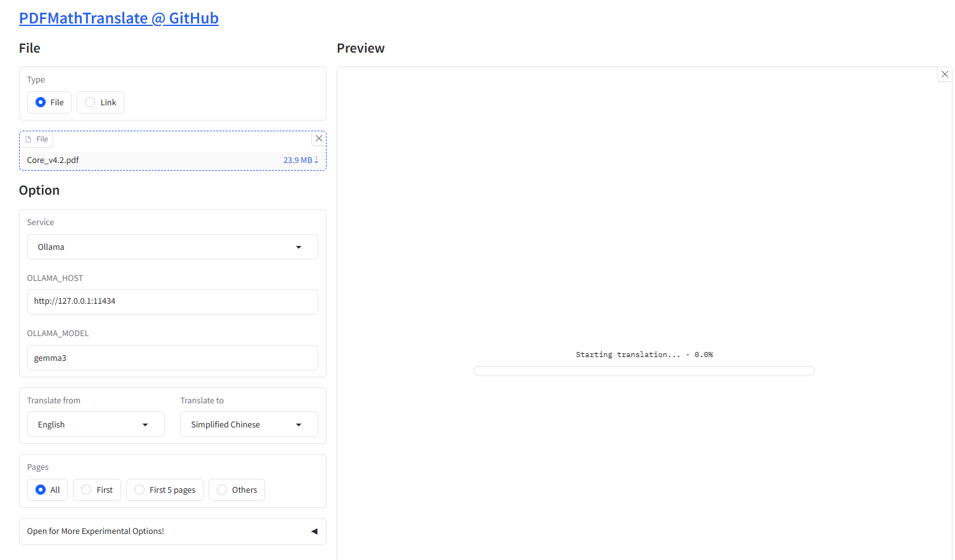Click the 23.9 MB download link
This screenshot has height=560, width=955.
[x=301, y=160]
